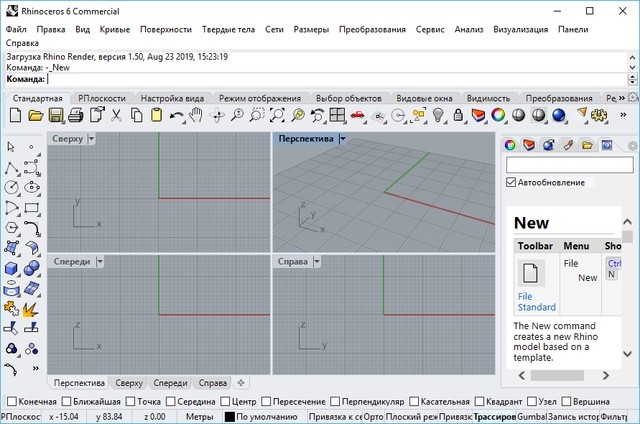Select the Circle drawing tool
Screen dimensions: 640x424
point(11,188)
